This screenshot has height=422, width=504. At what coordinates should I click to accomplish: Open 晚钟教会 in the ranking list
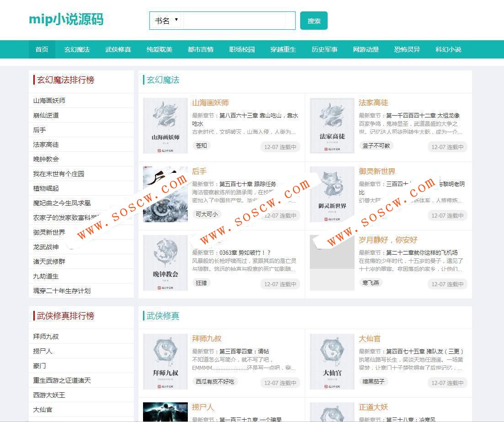pyautogui.click(x=46, y=159)
